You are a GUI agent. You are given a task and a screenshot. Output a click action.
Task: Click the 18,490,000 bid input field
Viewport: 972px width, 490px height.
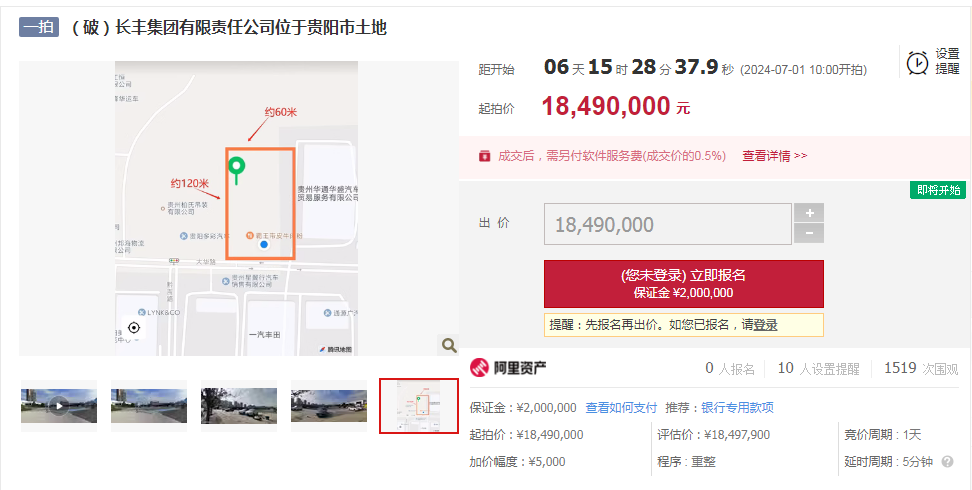pos(668,224)
